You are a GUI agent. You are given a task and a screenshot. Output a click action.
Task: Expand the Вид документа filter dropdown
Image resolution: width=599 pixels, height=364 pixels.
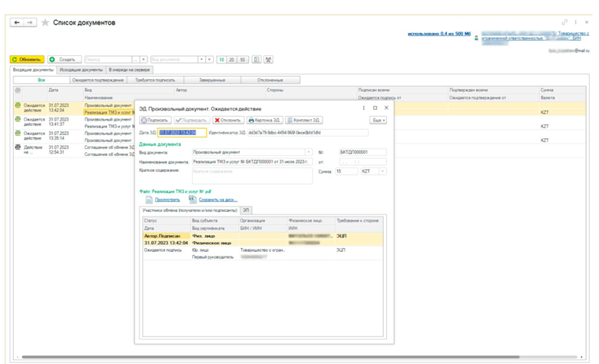pos(201,59)
